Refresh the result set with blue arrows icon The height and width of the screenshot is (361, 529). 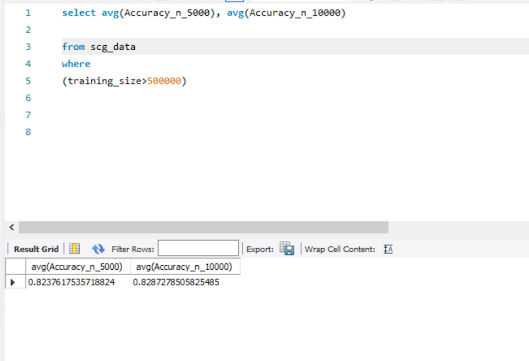click(98, 249)
